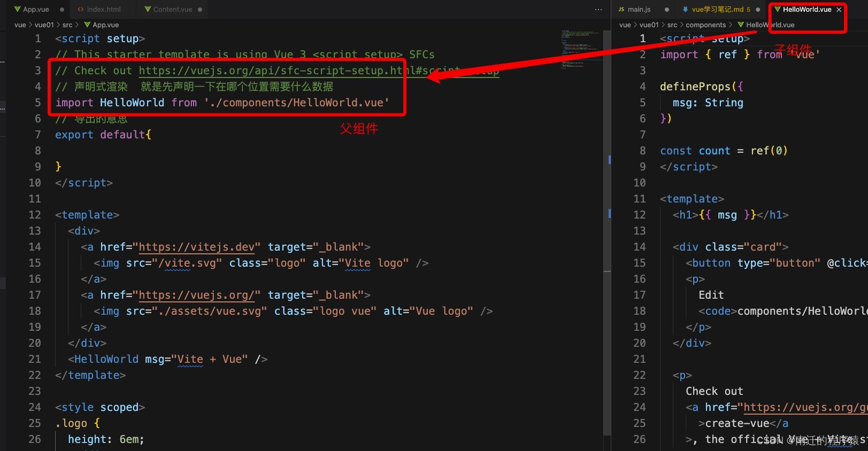Viewport: 868px width, 451px height.
Task: Open the index.html tab
Action: point(104,10)
